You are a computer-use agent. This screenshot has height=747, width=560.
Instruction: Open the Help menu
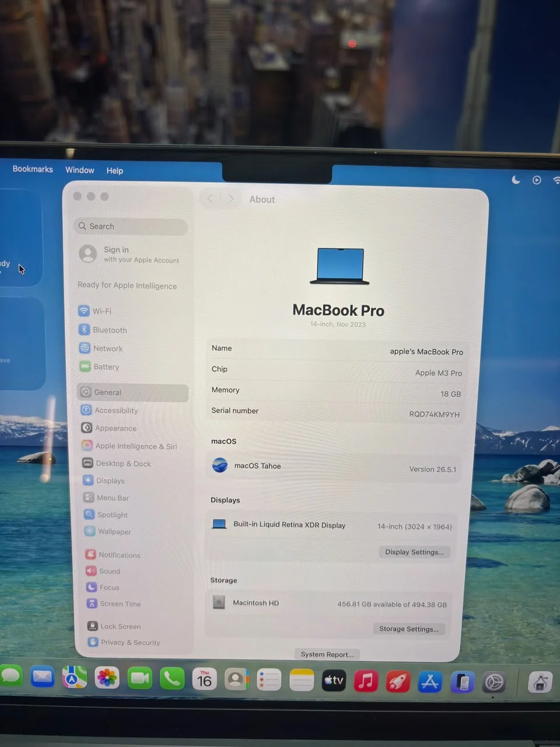coord(115,170)
